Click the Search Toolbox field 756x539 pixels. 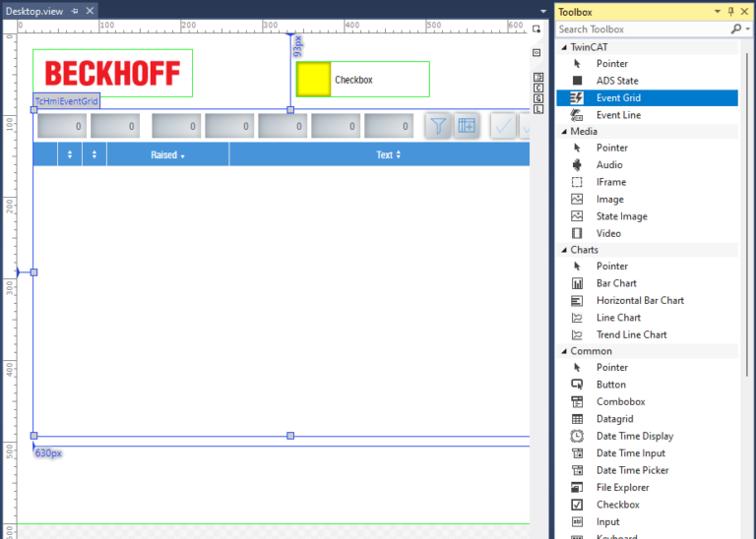[640, 30]
